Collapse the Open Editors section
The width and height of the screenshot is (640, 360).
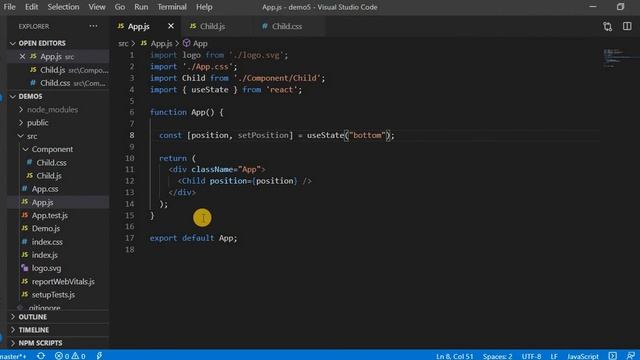coord(42,43)
